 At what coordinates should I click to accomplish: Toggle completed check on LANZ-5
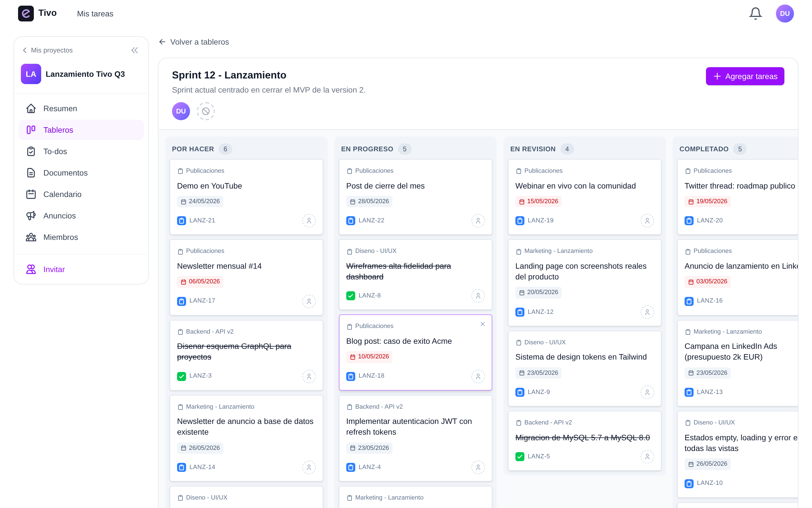click(x=520, y=457)
